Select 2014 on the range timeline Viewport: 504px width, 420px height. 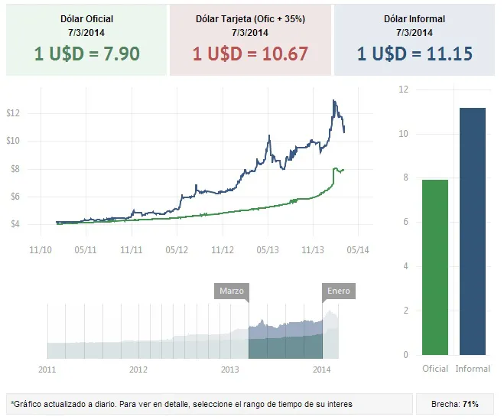(322, 369)
